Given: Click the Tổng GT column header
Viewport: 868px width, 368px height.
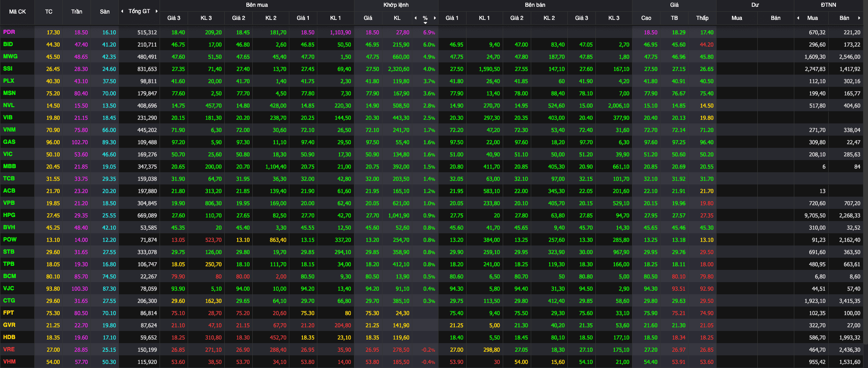Looking at the screenshot, I should [x=139, y=11].
